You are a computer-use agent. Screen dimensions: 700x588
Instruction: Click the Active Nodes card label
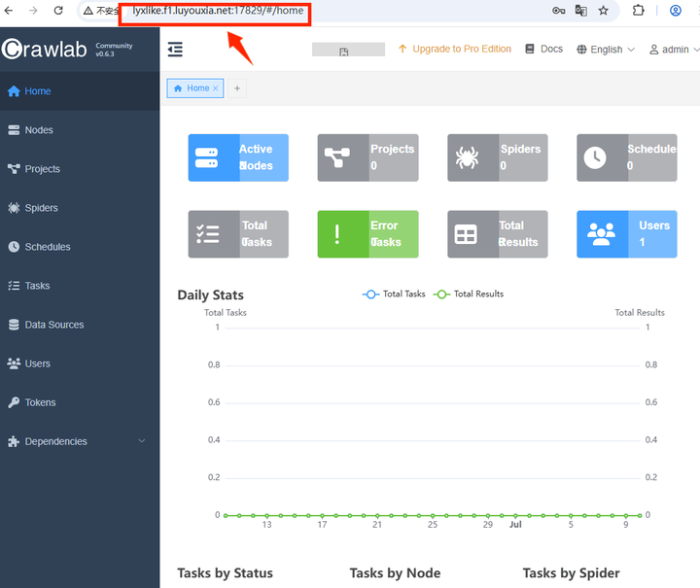(x=256, y=157)
